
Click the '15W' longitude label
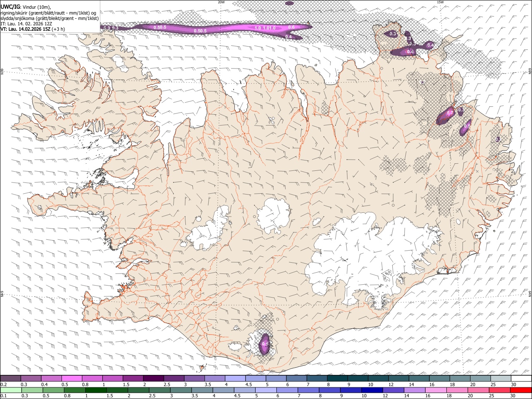point(440,2)
